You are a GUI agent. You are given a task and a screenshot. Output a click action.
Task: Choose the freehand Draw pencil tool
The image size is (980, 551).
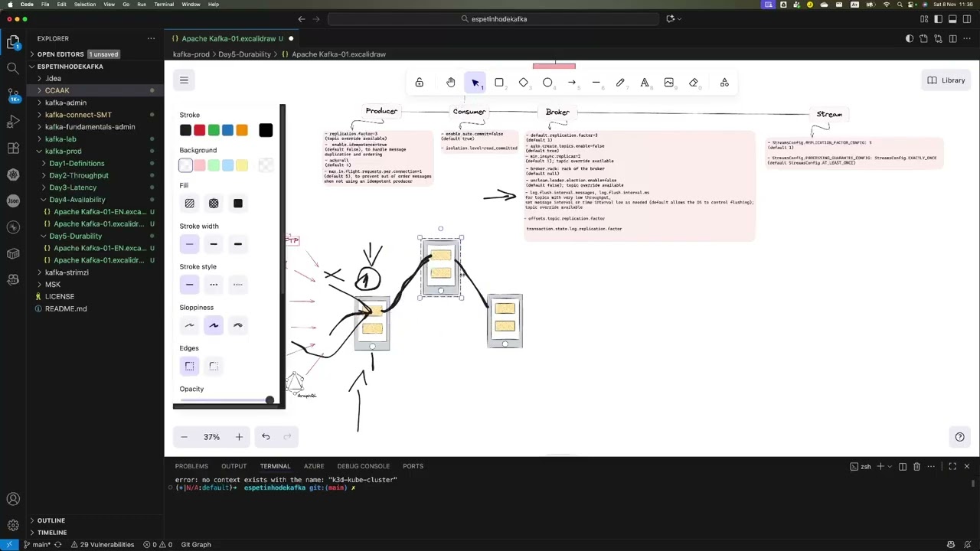620,83
